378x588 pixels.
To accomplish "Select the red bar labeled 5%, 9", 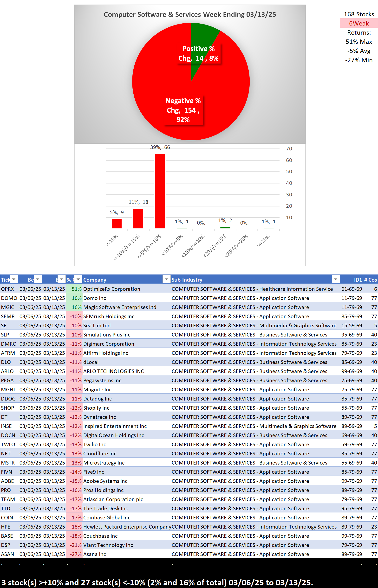I will 117,224.
